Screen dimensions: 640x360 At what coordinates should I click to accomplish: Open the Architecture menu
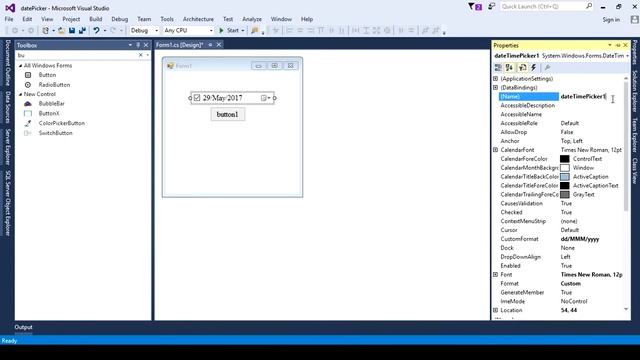(x=198, y=19)
